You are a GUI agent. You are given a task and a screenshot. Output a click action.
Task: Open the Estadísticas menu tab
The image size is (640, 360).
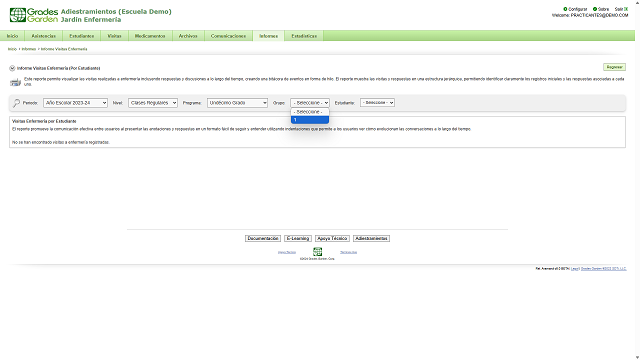point(304,36)
